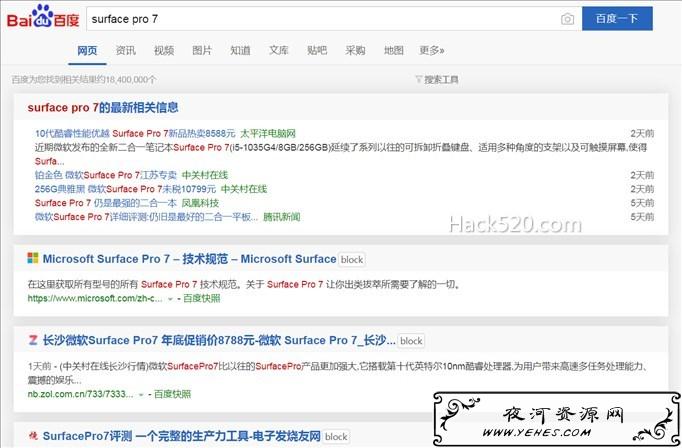Viewport: 682px width, 448px height.
Task: Click the 腾讯新闻 source label
Action: tap(281, 217)
